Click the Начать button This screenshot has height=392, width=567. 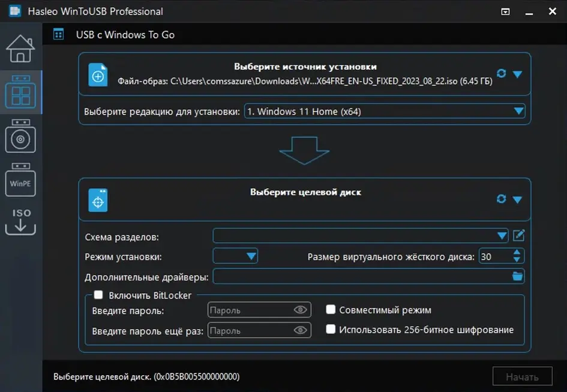pyautogui.click(x=522, y=377)
